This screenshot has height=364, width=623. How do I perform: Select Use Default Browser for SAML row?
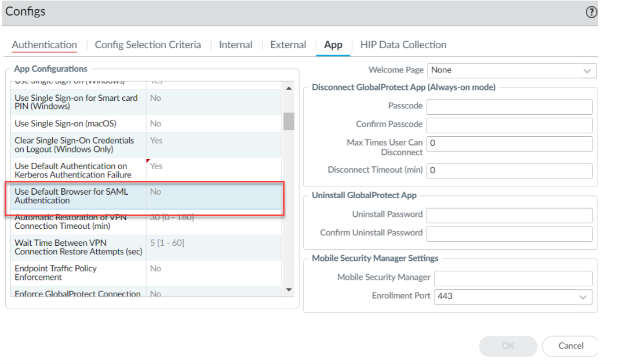click(x=78, y=196)
